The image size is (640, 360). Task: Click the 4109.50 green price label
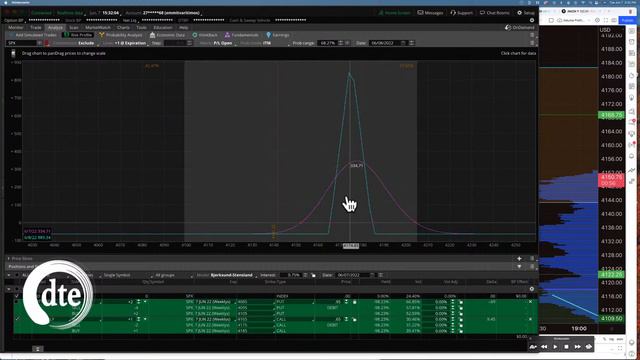pyautogui.click(x=611, y=318)
